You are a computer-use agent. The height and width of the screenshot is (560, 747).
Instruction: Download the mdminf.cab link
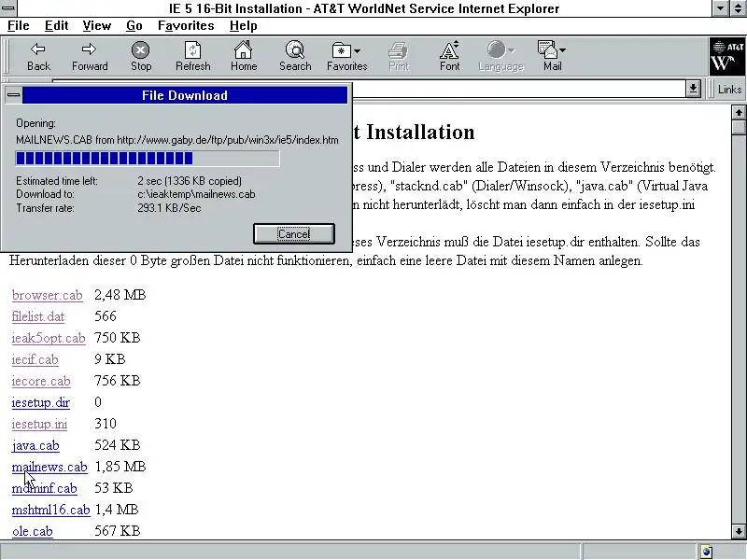pyautogui.click(x=44, y=488)
